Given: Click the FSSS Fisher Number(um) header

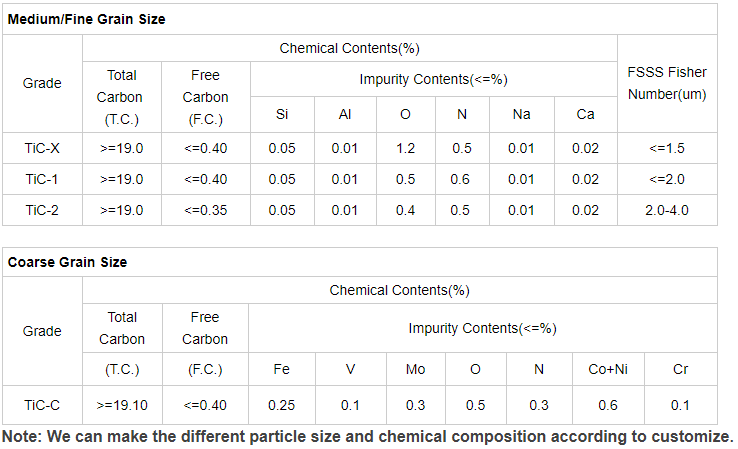Looking at the screenshot, I should [x=667, y=83].
